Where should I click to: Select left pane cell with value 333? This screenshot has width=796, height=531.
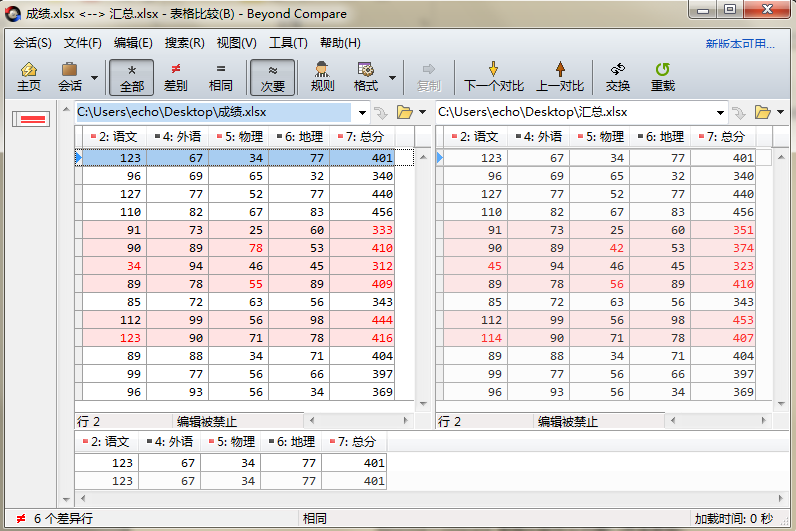pyautogui.click(x=362, y=230)
